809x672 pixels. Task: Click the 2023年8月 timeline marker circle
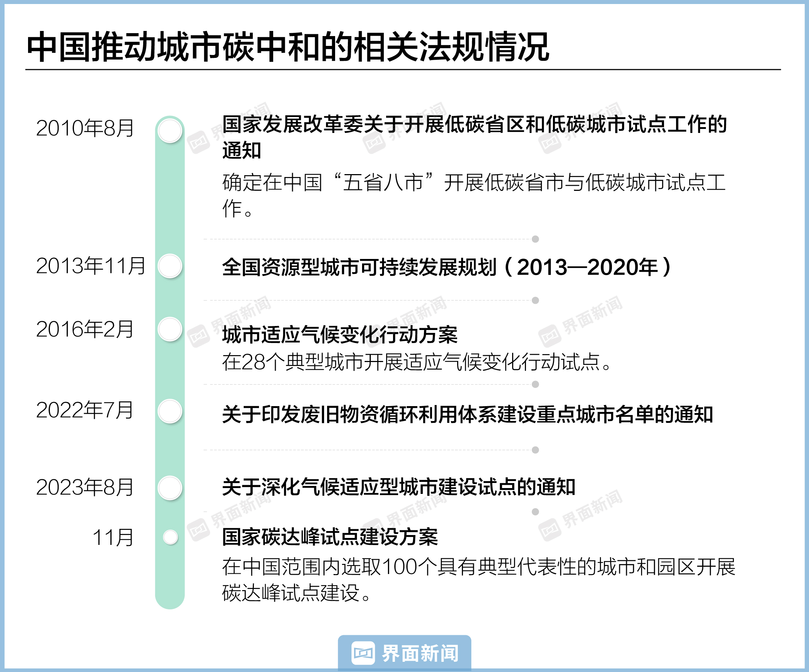(x=170, y=488)
